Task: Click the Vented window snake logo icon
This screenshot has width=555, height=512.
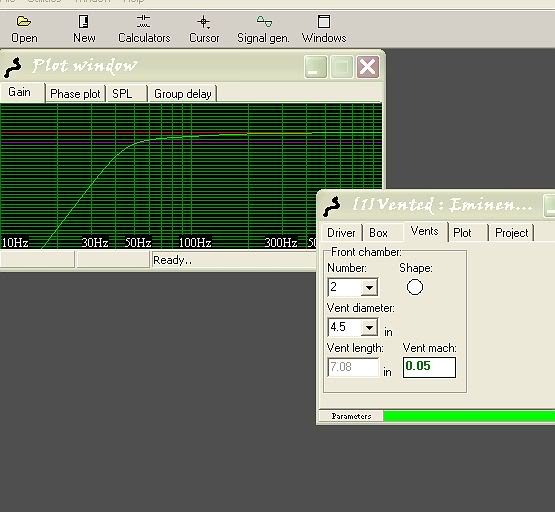Action: (x=332, y=206)
